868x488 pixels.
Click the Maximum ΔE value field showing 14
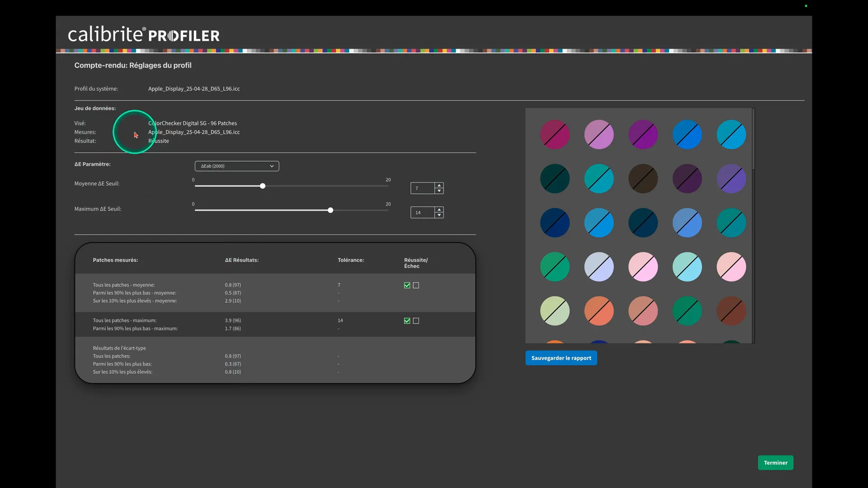(423, 213)
